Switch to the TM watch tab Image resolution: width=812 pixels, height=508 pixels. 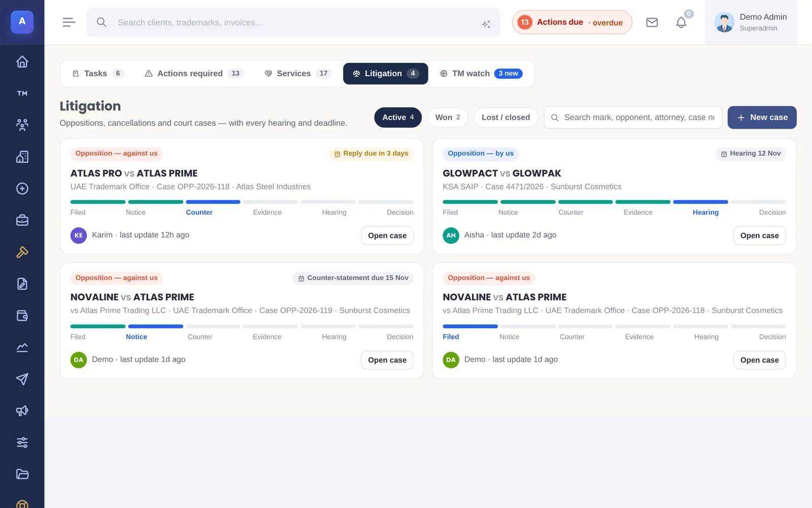[x=481, y=74]
